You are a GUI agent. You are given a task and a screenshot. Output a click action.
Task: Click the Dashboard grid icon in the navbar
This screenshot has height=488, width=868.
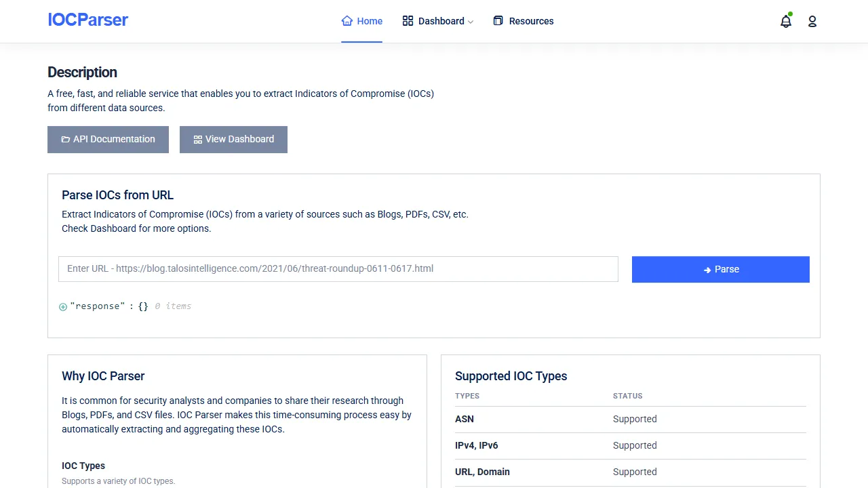[408, 21]
